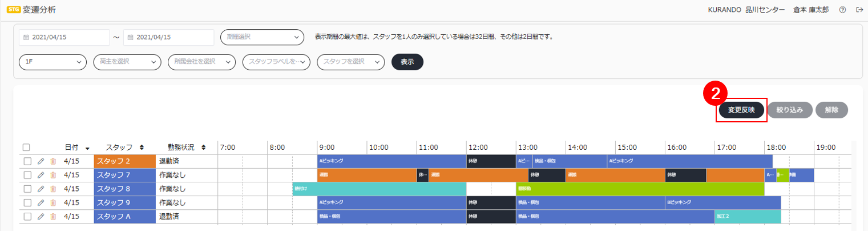Check the box for スタッフ 7
Screen dimensions: 868x231
tap(27, 175)
